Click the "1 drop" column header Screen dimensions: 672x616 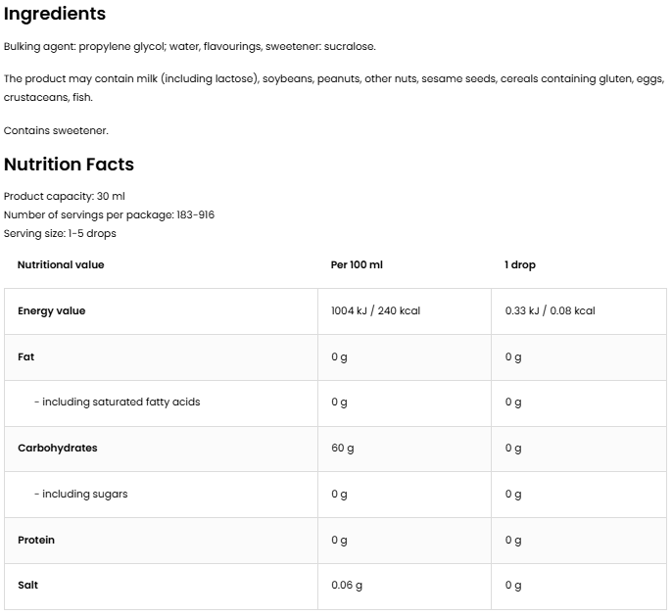(x=520, y=265)
